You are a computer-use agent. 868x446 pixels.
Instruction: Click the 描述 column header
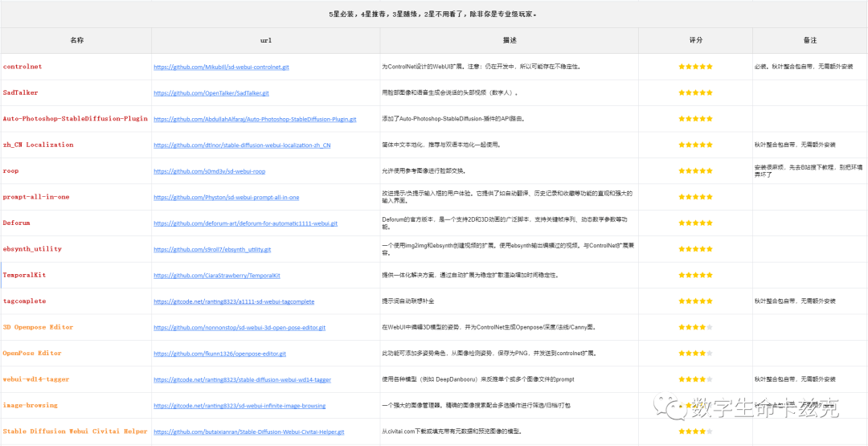tap(510, 41)
